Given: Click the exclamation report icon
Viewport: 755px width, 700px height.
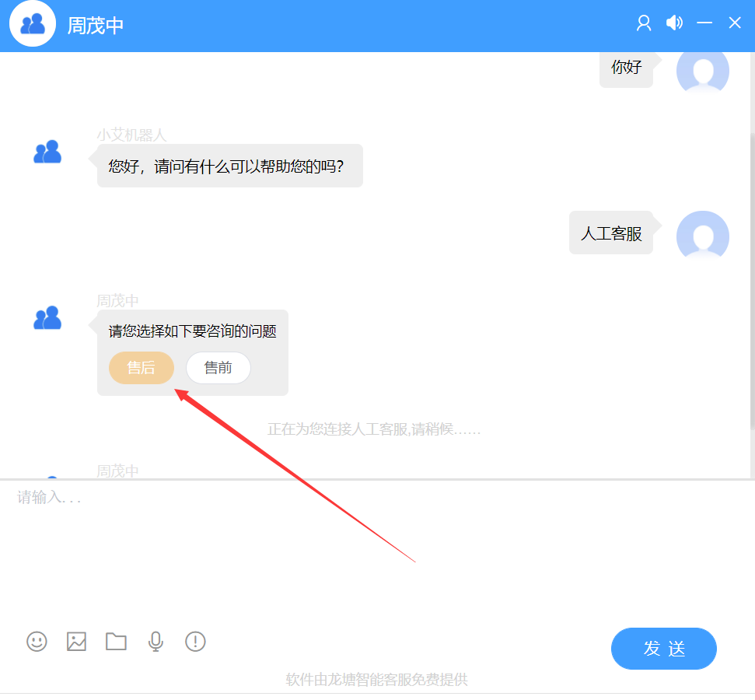Looking at the screenshot, I should click(195, 641).
